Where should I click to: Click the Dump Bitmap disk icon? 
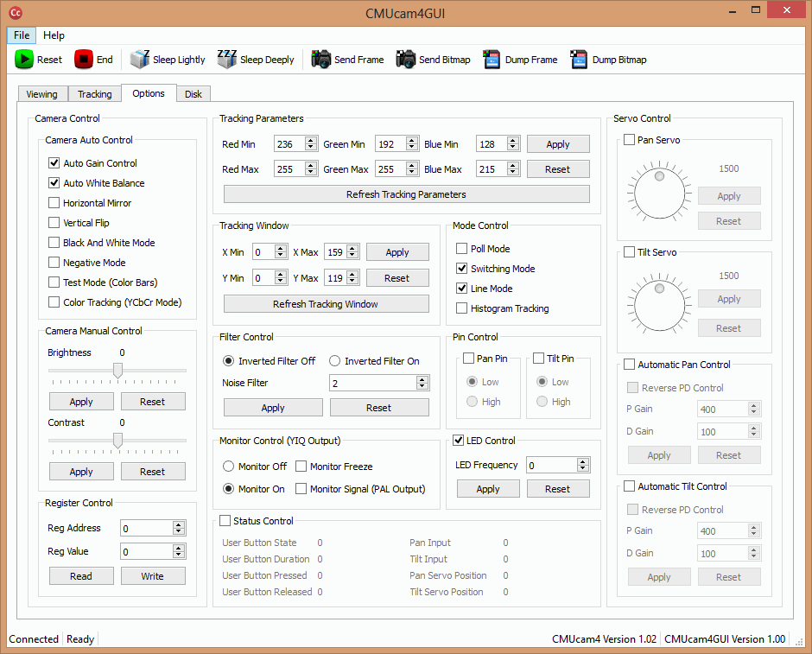coord(579,60)
